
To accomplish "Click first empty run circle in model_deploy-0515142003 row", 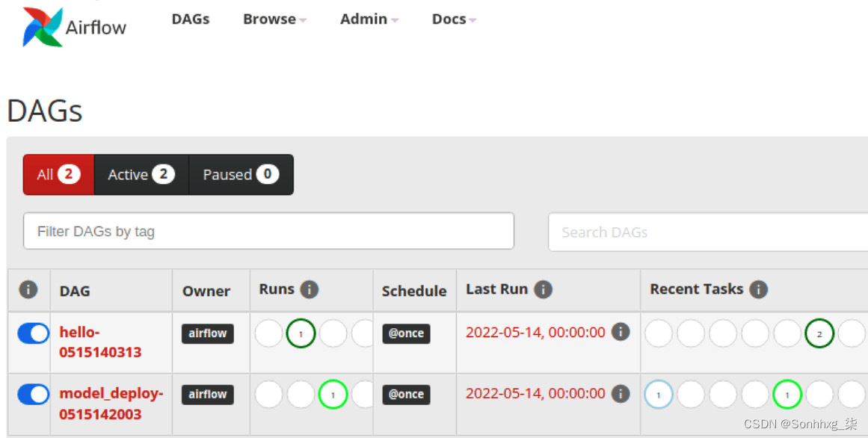I will pyautogui.click(x=268, y=395).
